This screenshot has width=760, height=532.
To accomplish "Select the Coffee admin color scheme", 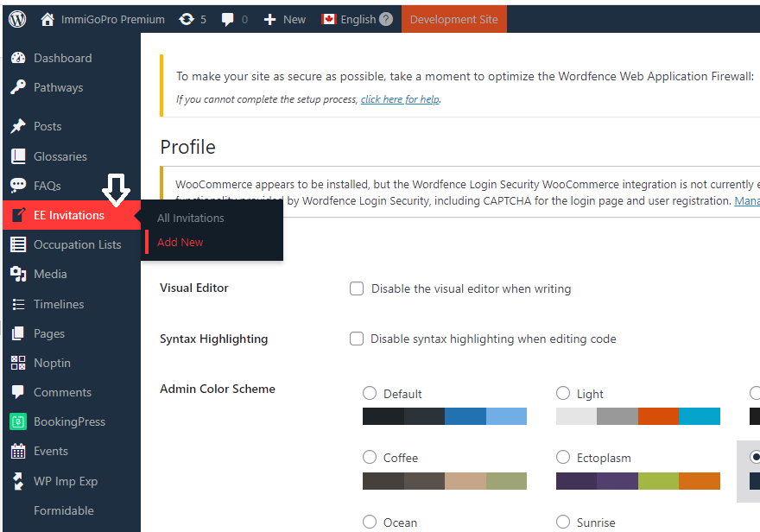I will click(370, 457).
